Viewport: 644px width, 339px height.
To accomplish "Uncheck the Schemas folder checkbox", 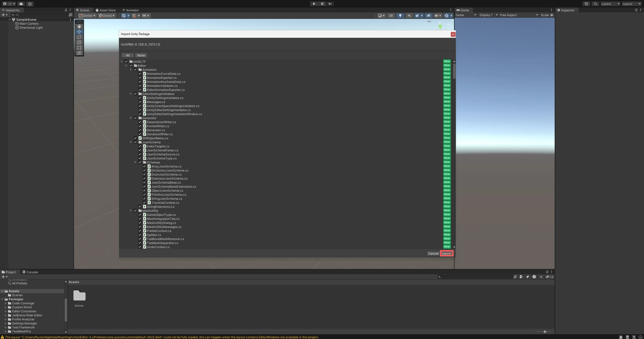I will tap(140, 162).
